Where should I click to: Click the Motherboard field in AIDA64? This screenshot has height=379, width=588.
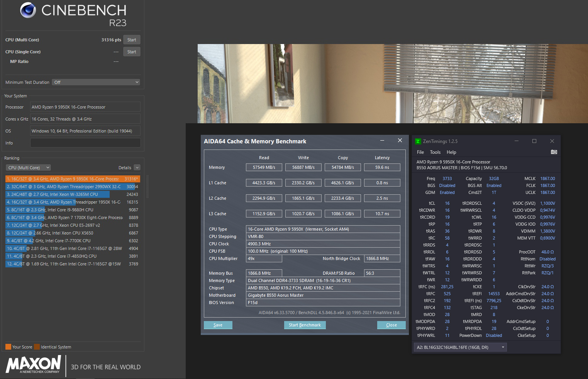pos(323,295)
